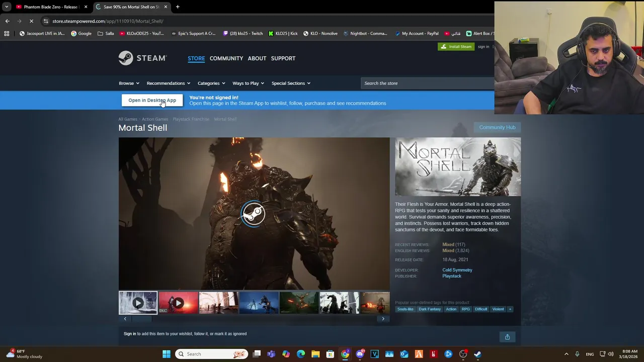Expand the Special Sections dropdown
The image size is (644, 362).
[x=291, y=83]
